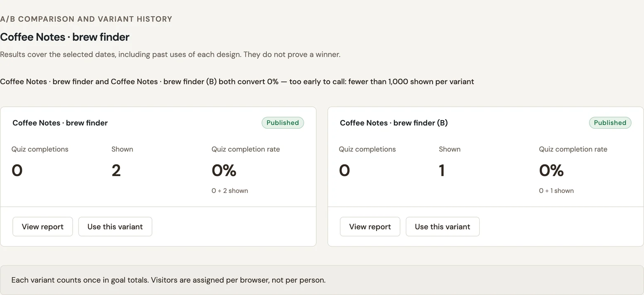Click the Shown label in first card

pos(122,149)
